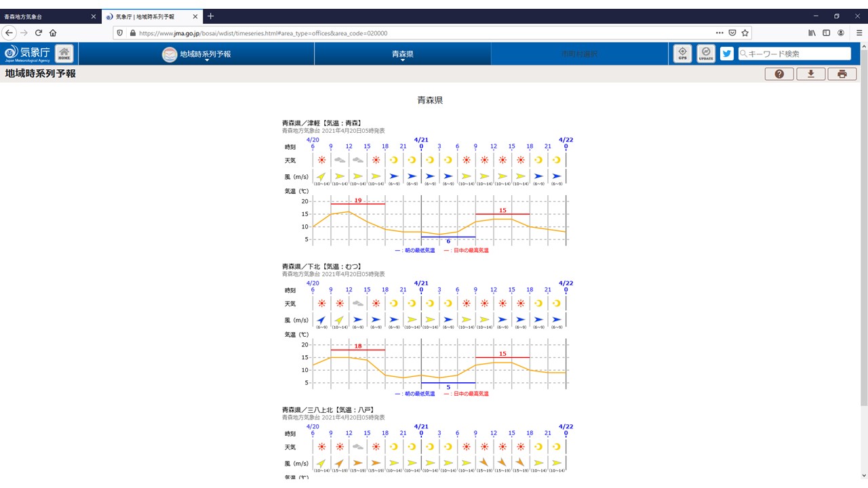The width and height of the screenshot is (868, 488).
Task: Open the Firefox account icon
Action: pos(841,33)
